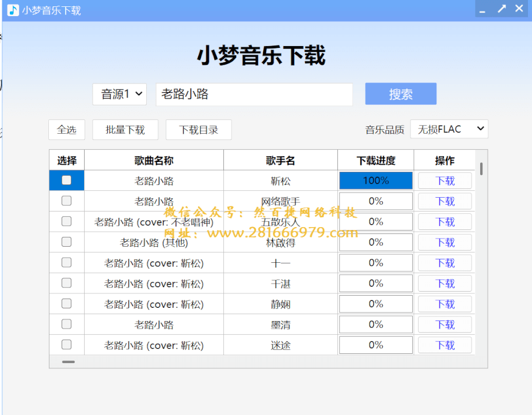This screenshot has height=415, width=532.
Task: Check the checkbox for 林啟得's version
Action: pyautogui.click(x=66, y=242)
